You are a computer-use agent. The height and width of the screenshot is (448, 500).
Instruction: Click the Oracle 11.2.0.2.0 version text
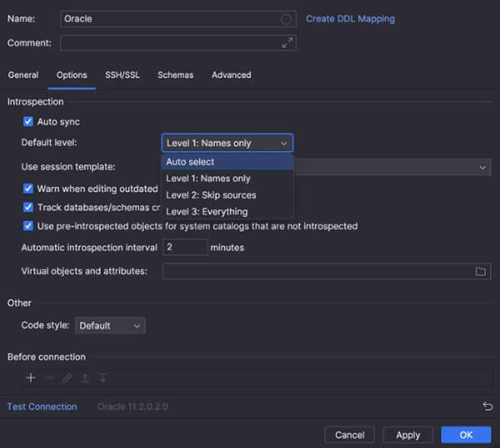point(132,406)
